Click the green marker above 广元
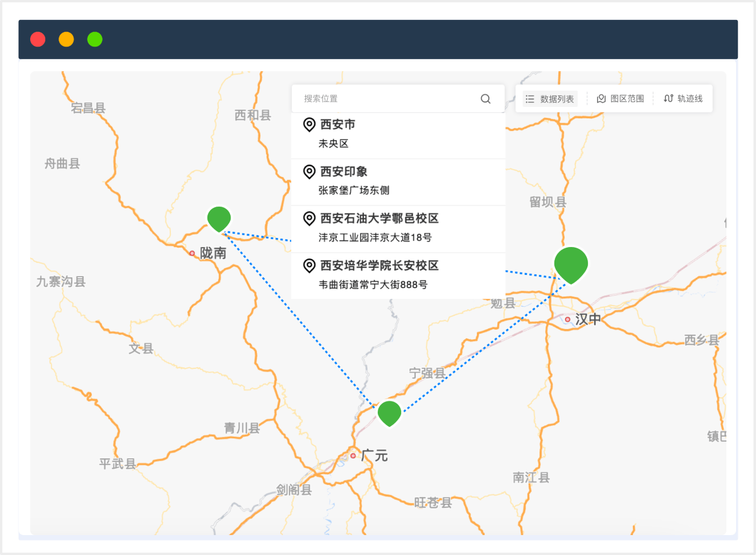The height and width of the screenshot is (555, 756). point(390,413)
